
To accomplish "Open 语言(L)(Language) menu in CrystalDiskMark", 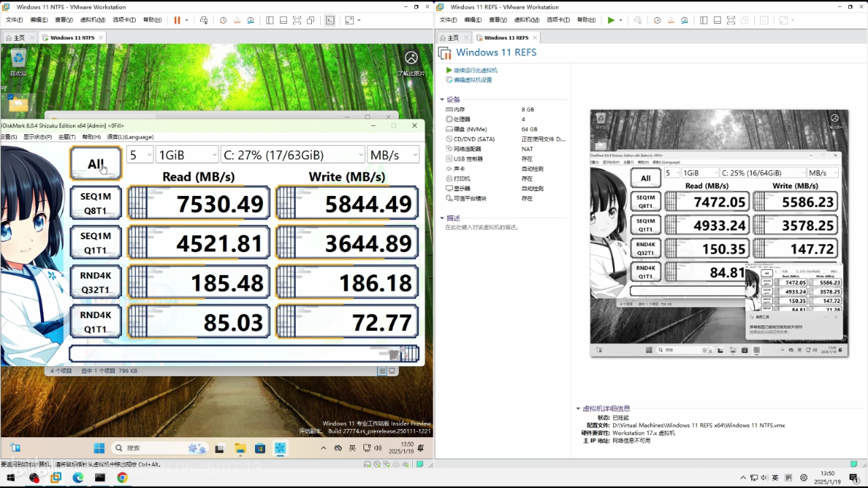I will pyautogui.click(x=130, y=137).
